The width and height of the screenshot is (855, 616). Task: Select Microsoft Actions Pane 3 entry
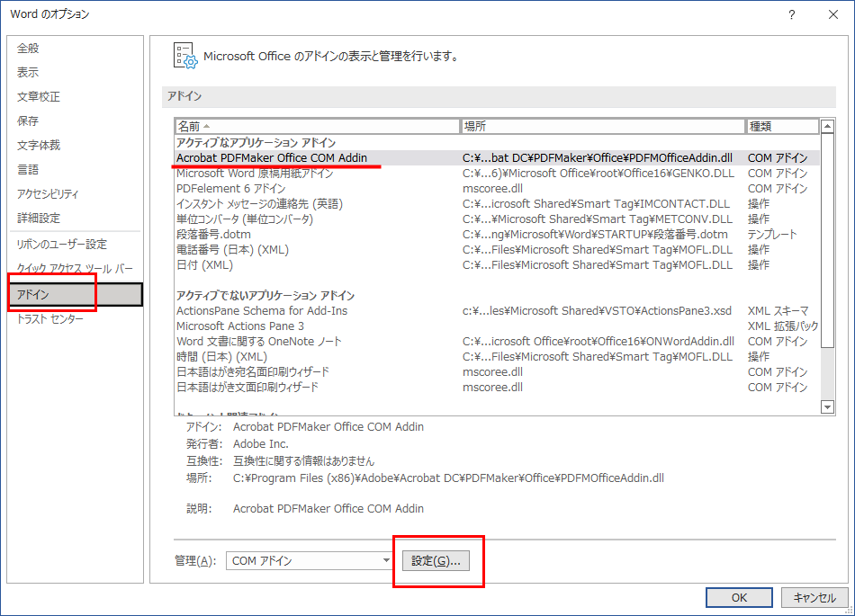497,326
